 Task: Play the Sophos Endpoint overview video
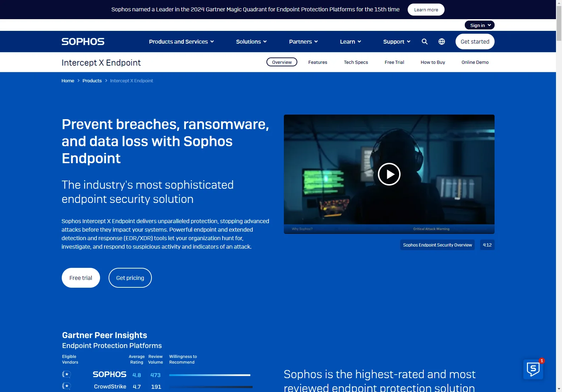pyautogui.click(x=389, y=174)
